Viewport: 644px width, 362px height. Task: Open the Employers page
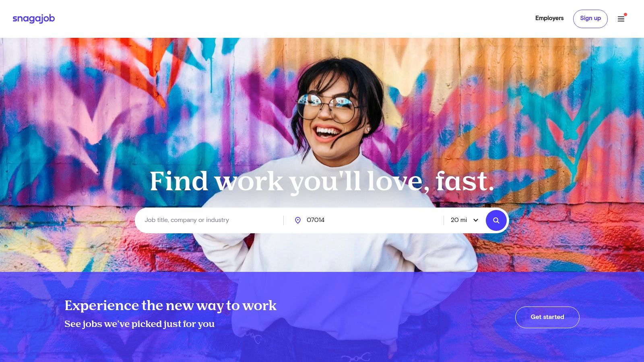pyautogui.click(x=549, y=18)
